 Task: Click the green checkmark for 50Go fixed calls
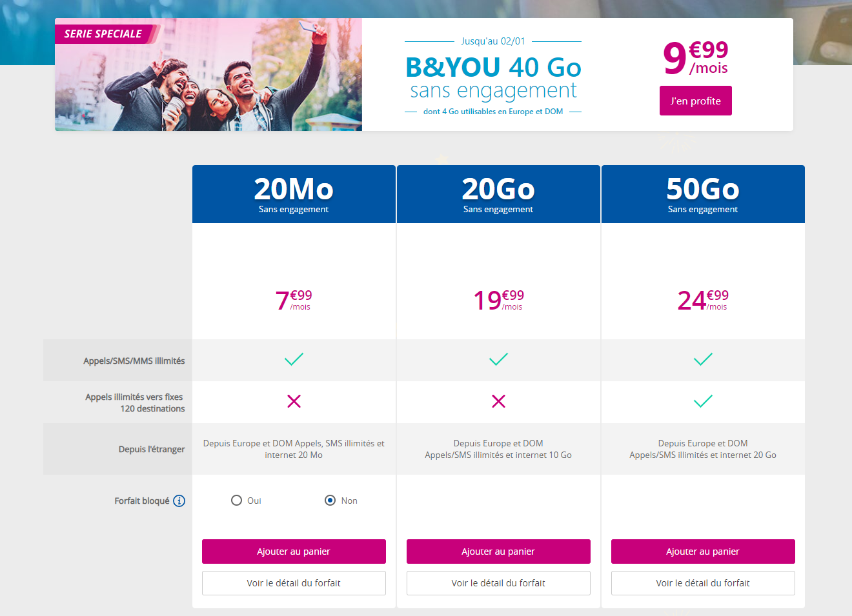(703, 401)
